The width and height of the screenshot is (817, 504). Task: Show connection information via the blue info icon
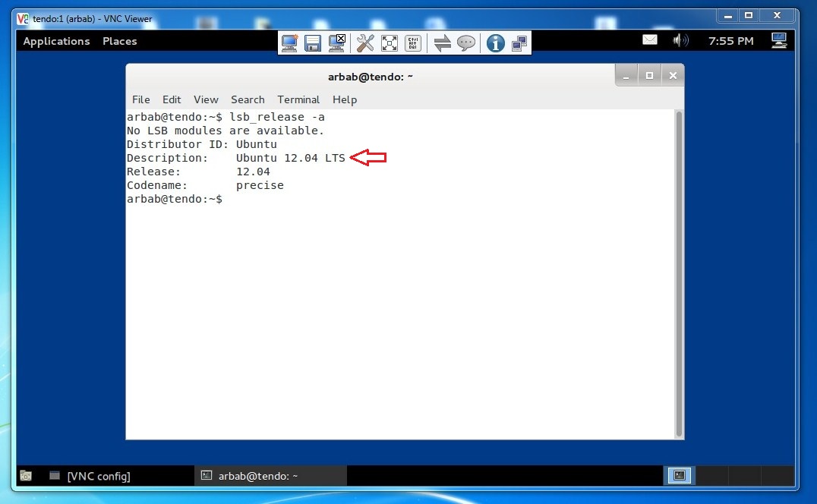(x=495, y=43)
